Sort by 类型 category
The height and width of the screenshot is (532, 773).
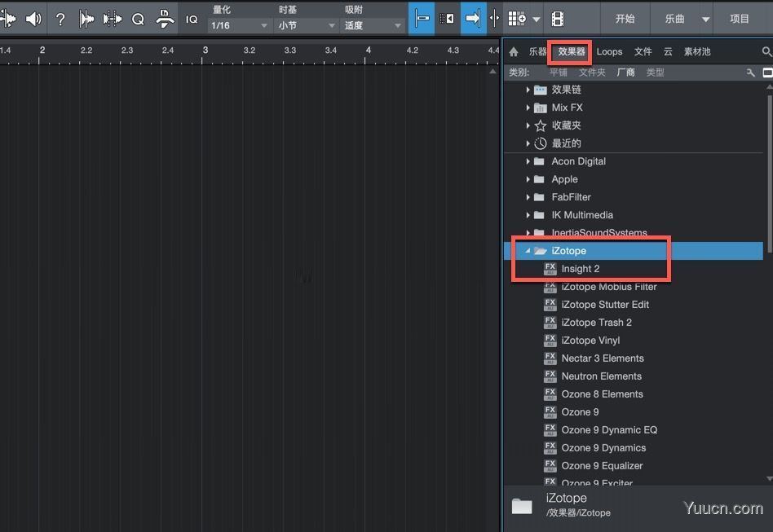[x=655, y=73]
